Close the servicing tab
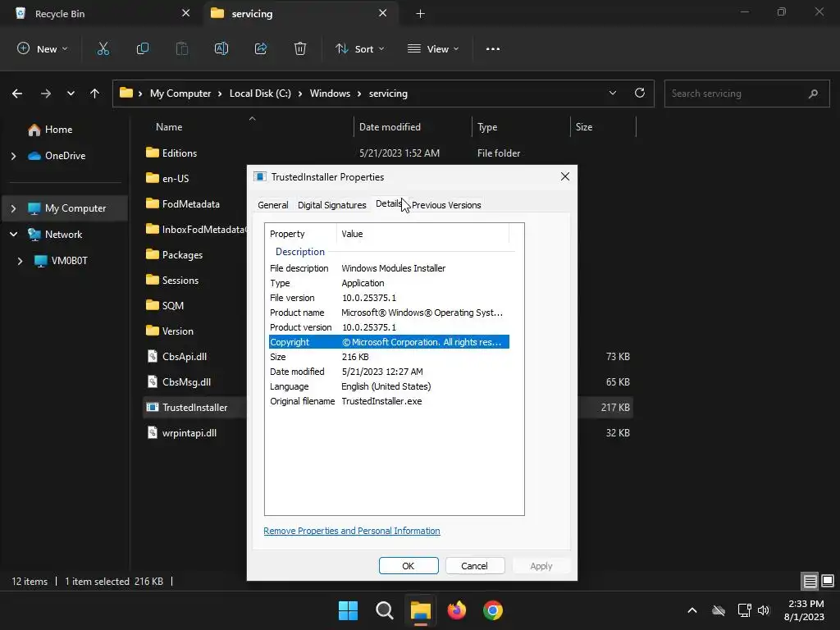Viewport: 840px width, 630px height. [x=382, y=13]
